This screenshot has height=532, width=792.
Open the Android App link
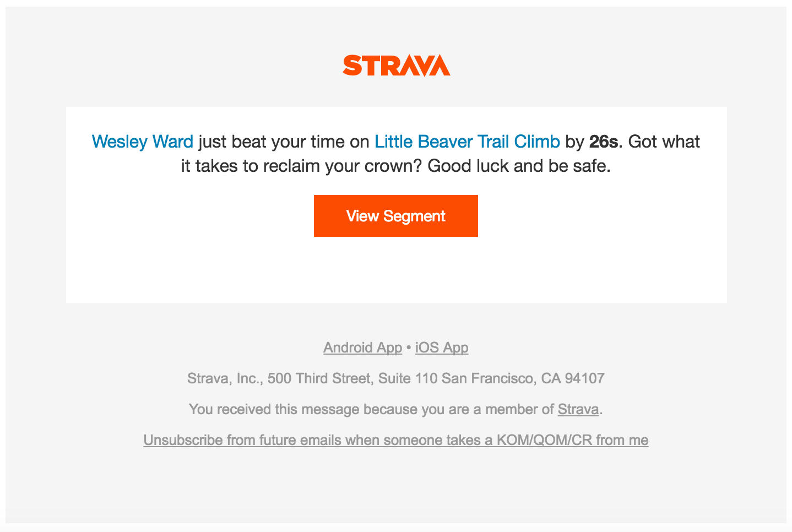click(362, 348)
